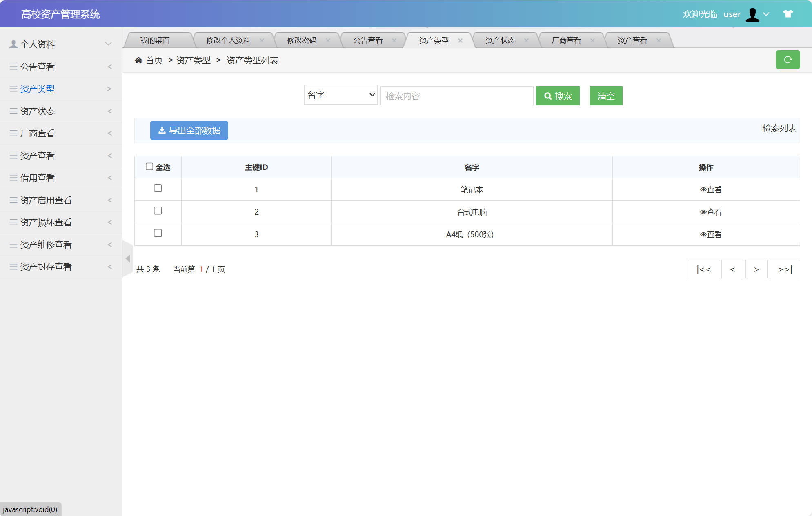Expand the 厂商查看 sidebar section
Viewport: 812px width, 516px height.
(x=38, y=133)
